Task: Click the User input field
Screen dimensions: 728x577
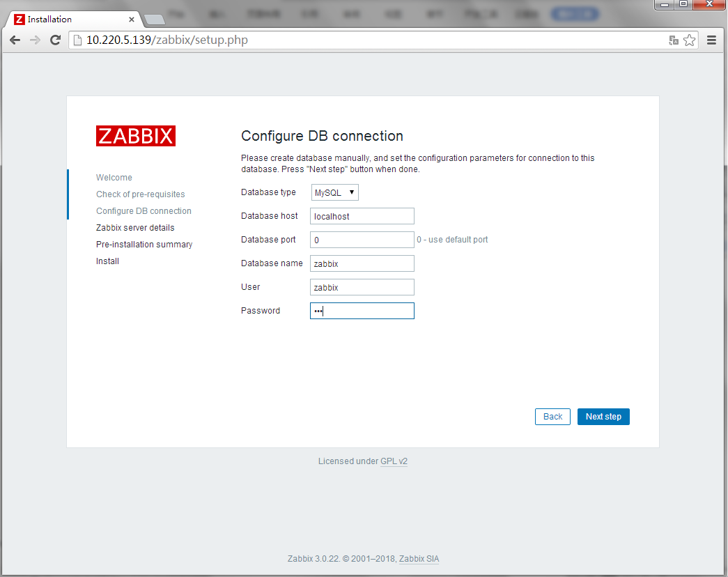Action: point(362,287)
